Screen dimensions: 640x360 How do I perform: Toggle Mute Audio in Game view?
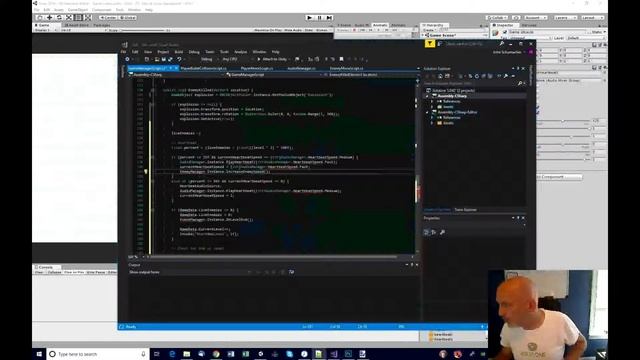coord(293,30)
